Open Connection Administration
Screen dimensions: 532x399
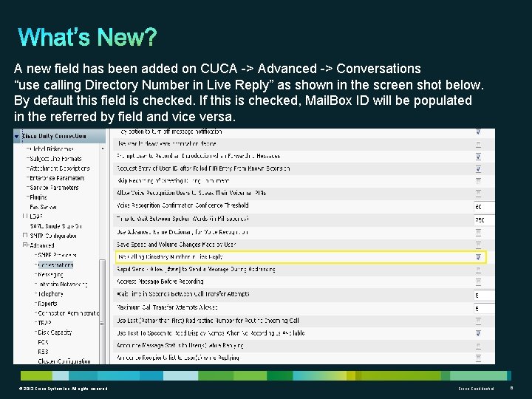68,313
